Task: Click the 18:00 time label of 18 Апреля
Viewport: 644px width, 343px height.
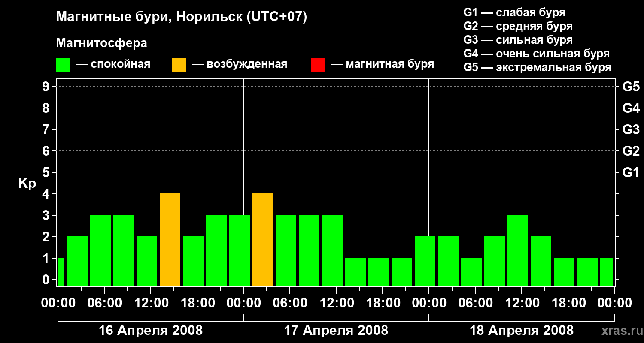Action: click(568, 303)
